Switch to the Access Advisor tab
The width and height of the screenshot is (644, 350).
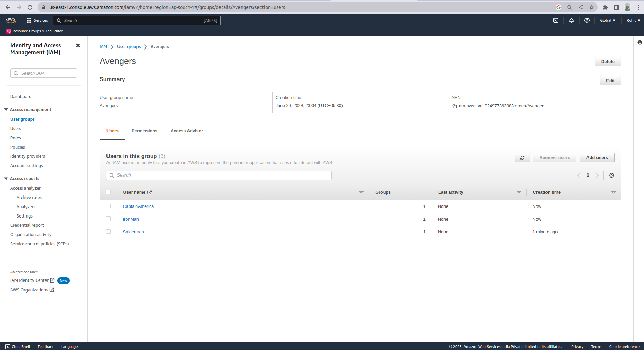tap(187, 131)
